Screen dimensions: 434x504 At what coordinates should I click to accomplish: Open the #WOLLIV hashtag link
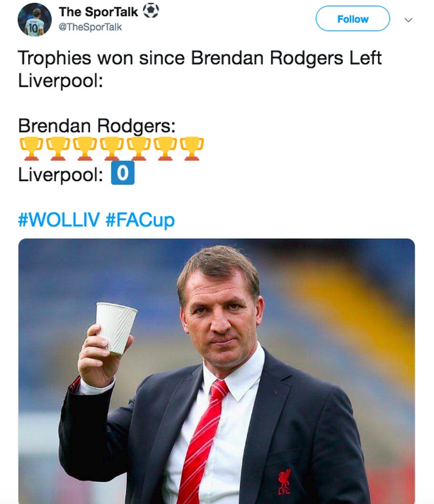(x=58, y=220)
